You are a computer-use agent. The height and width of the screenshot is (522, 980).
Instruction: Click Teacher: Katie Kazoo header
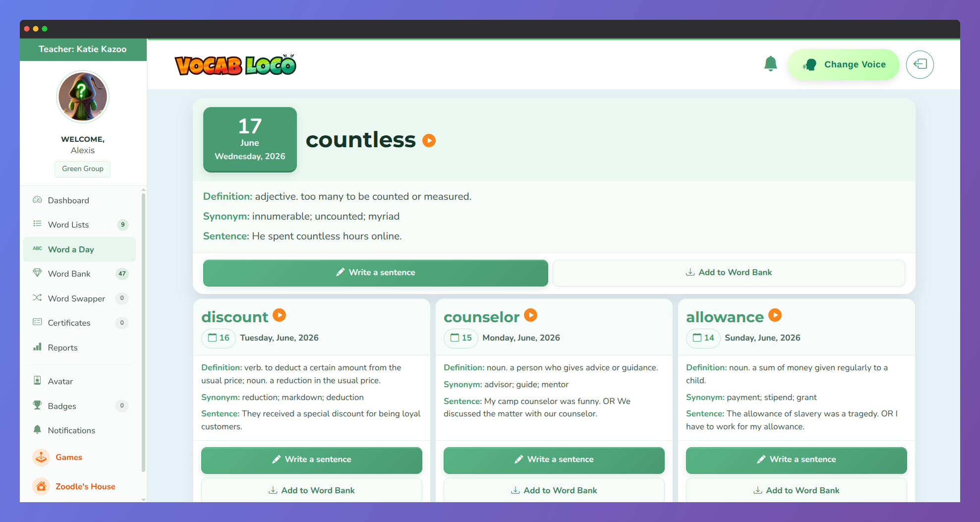[x=83, y=50]
